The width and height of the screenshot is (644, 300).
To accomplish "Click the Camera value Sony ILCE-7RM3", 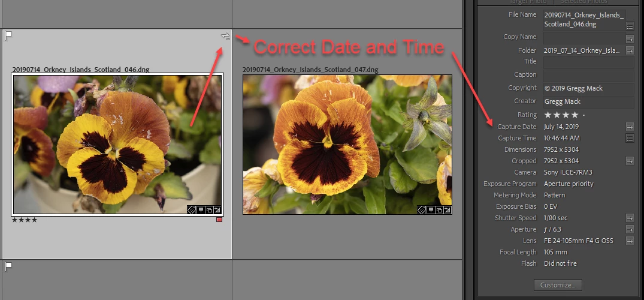I will click(x=568, y=172).
